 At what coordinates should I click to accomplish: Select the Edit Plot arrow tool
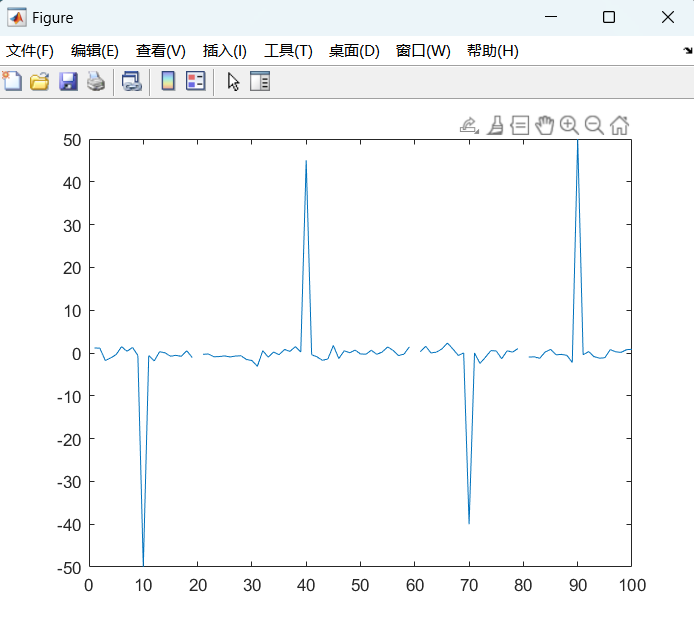click(233, 82)
